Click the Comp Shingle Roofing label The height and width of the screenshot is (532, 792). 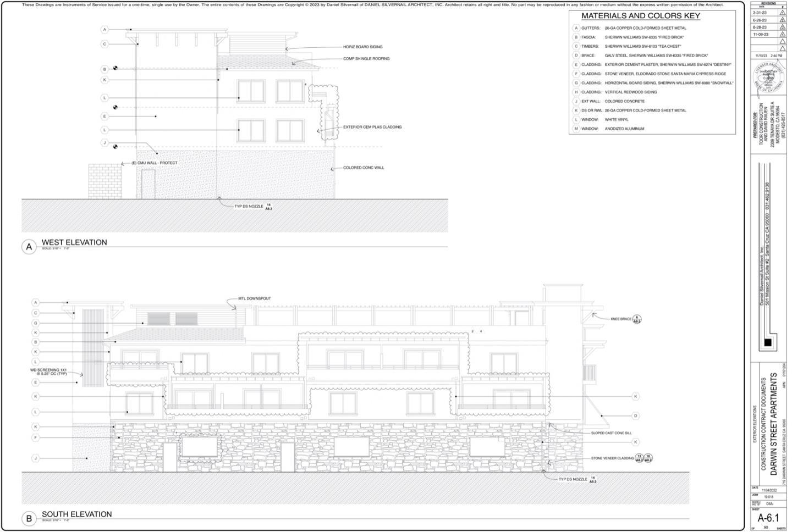(x=366, y=59)
